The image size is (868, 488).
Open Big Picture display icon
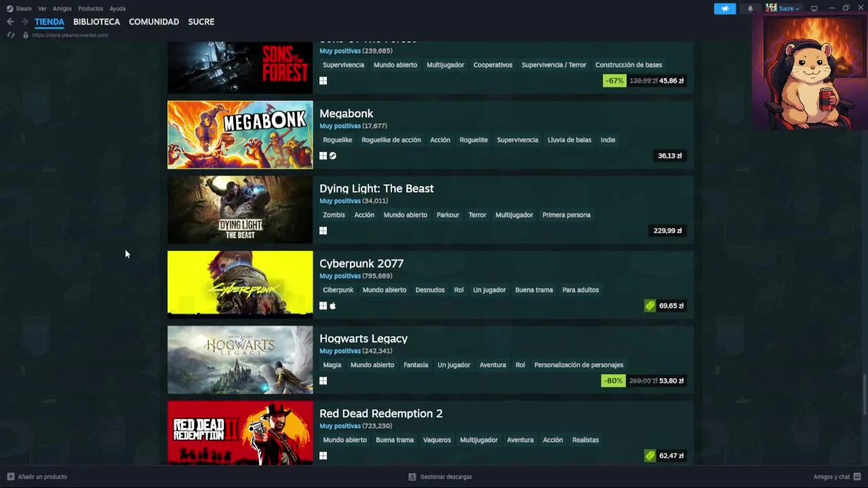pyautogui.click(x=814, y=9)
